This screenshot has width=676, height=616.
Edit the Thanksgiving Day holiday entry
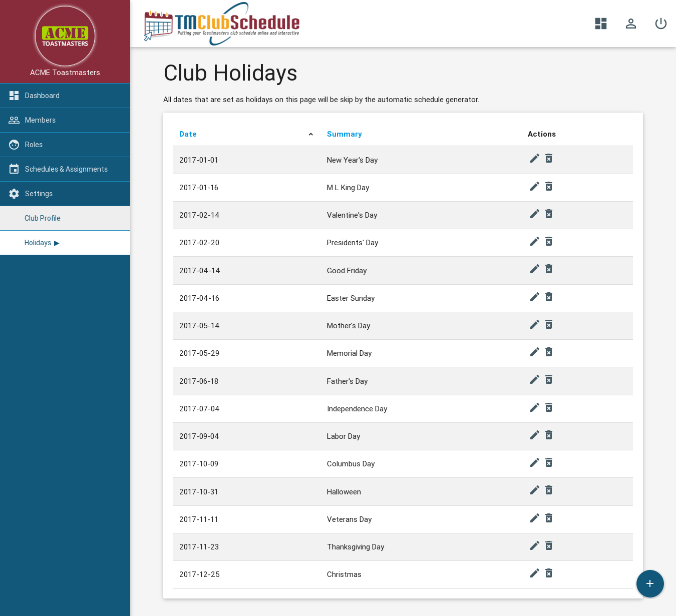coord(534,545)
